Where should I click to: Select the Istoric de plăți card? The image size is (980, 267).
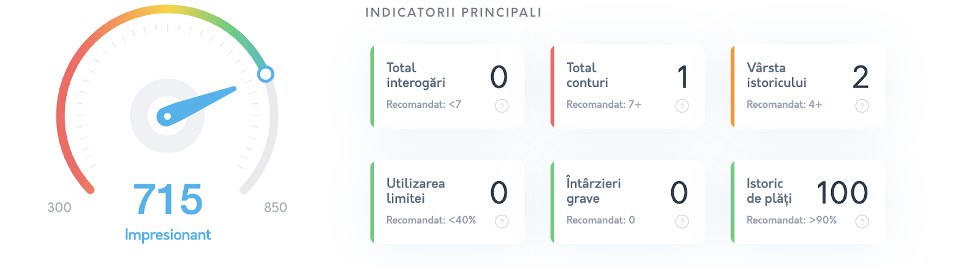click(807, 202)
